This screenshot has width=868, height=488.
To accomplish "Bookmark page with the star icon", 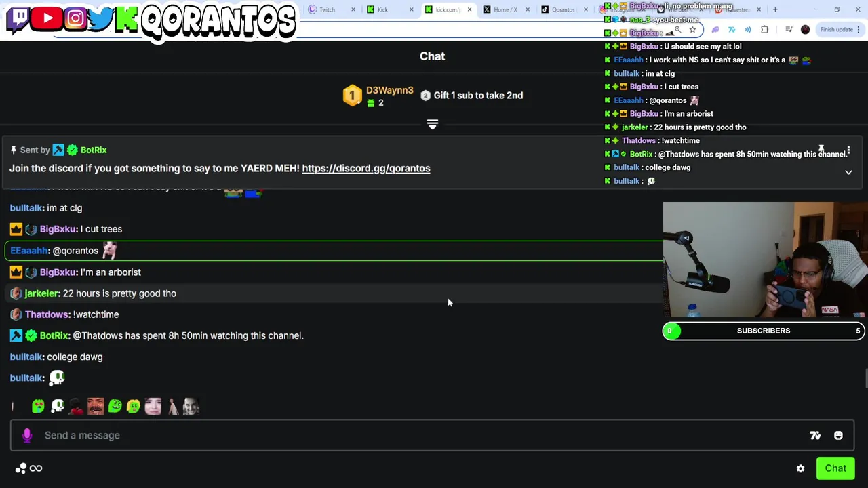I will [692, 30].
